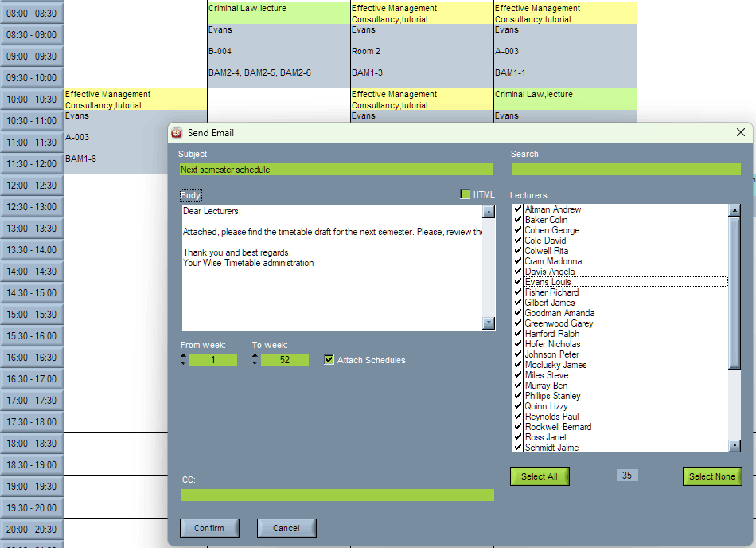The image size is (756, 548).
Task: Cancel the Send Email dialog
Action: click(x=286, y=528)
